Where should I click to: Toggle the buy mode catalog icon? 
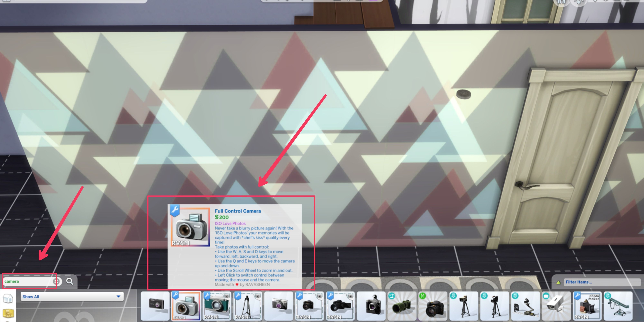click(7, 313)
